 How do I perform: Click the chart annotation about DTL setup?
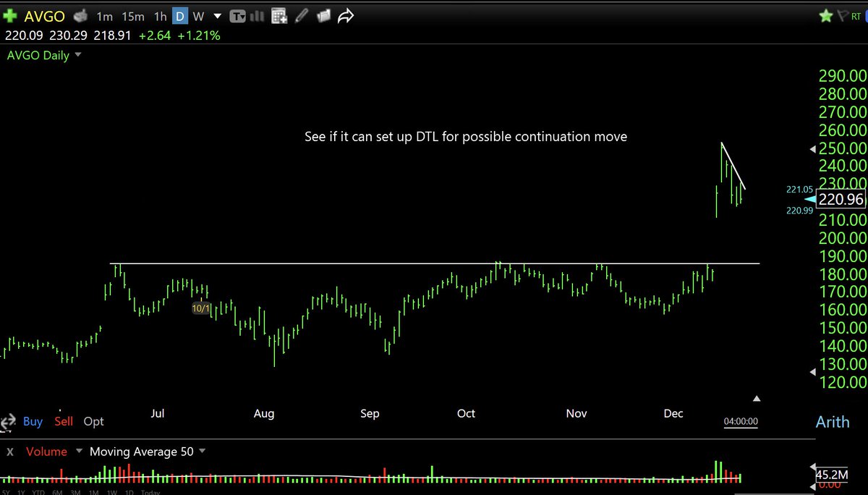pos(466,136)
